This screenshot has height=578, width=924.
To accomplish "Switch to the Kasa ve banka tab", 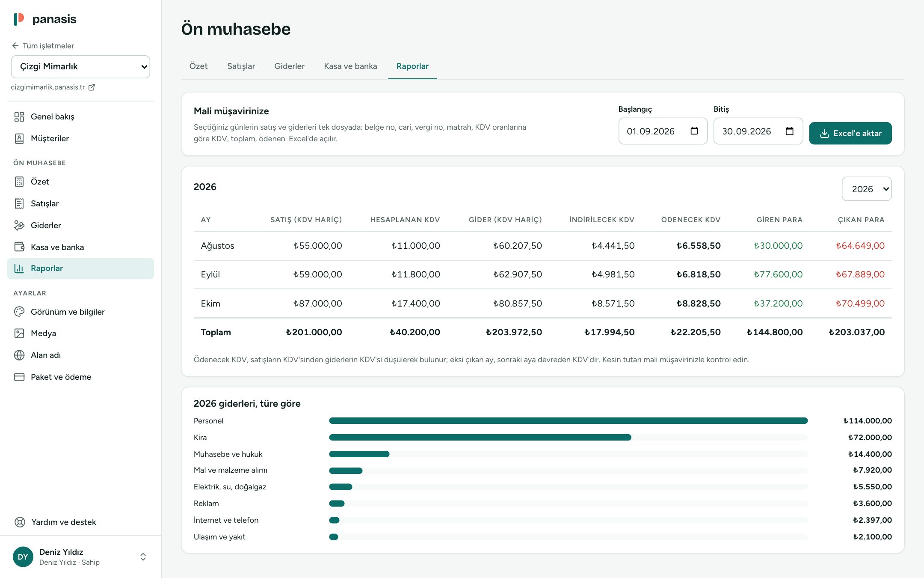I will pos(350,66).
